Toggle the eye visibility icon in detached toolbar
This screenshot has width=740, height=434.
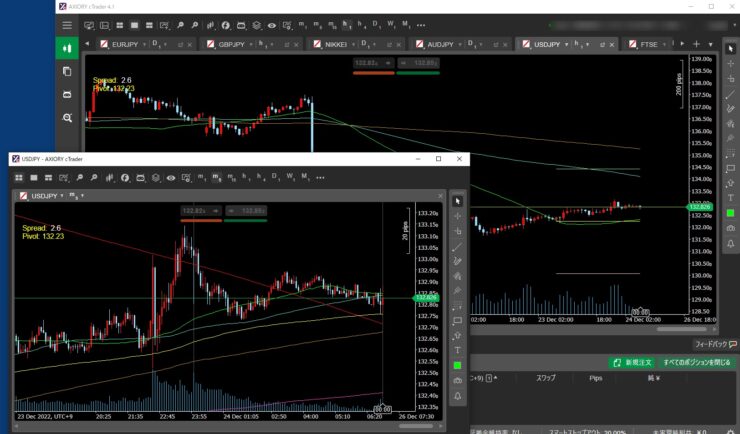coord(170,177)
